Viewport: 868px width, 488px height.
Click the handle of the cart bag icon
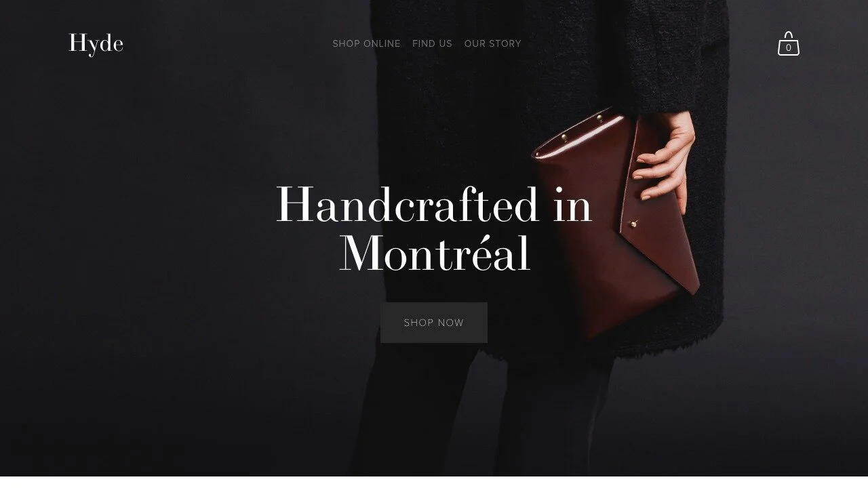[788, 35]
